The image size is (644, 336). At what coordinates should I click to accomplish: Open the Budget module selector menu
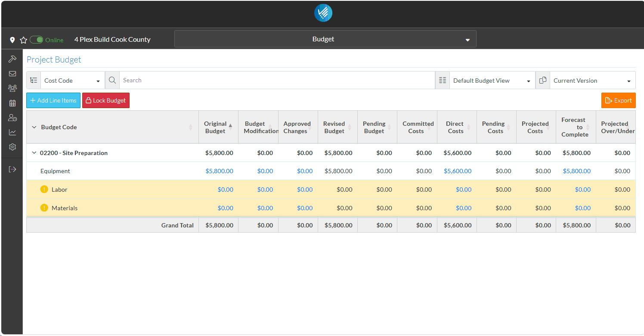[325, 39]
